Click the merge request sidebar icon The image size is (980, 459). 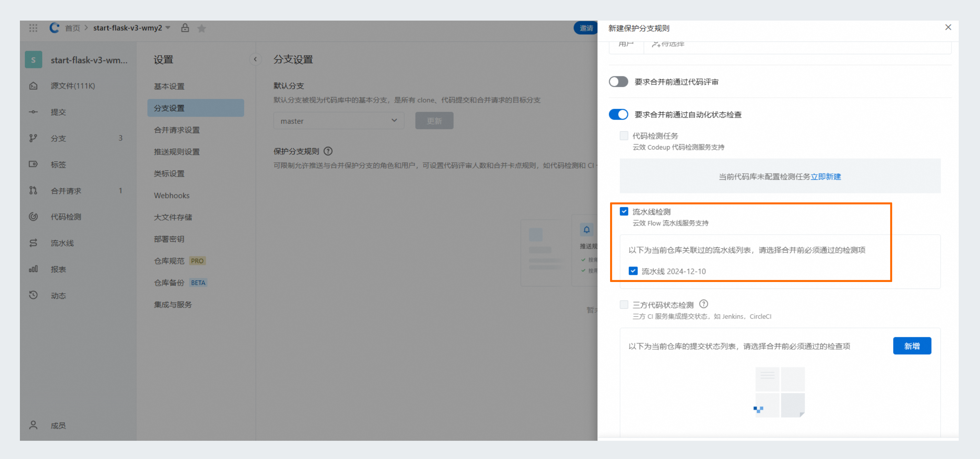point(34,190)
